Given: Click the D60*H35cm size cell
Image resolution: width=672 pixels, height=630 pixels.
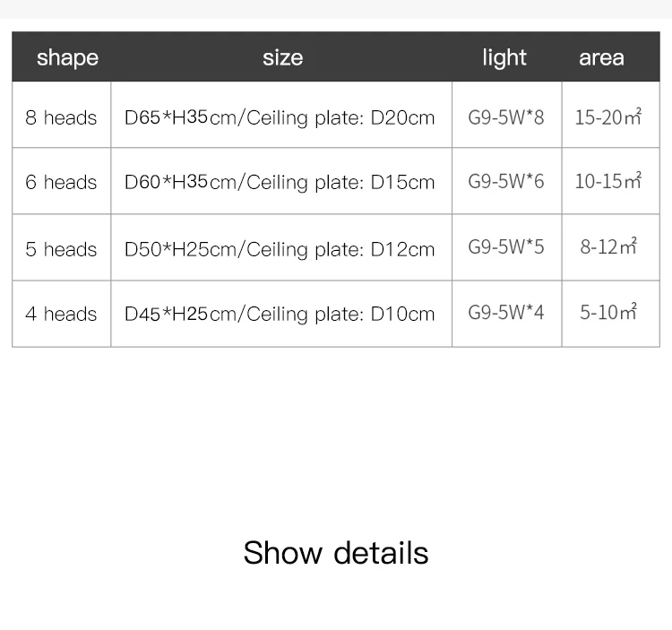Looking at the screenshot, I should (x=280, y=183).
